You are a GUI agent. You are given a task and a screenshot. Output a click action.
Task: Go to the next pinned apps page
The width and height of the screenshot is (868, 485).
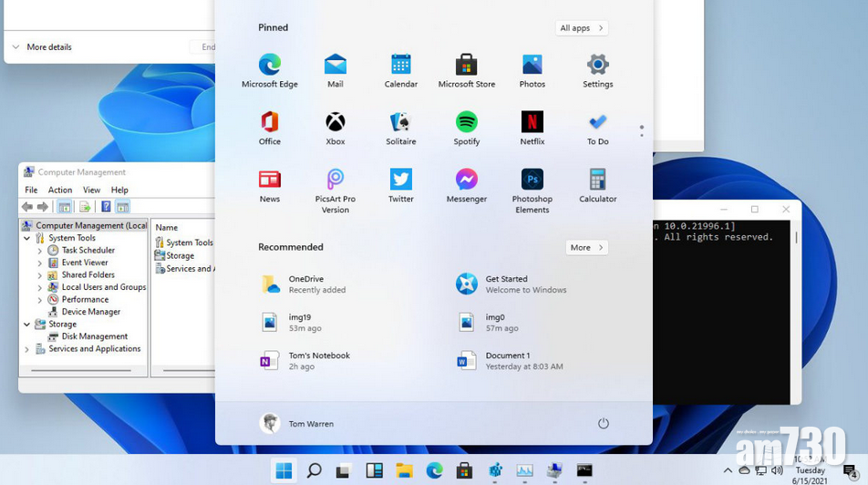642,135
